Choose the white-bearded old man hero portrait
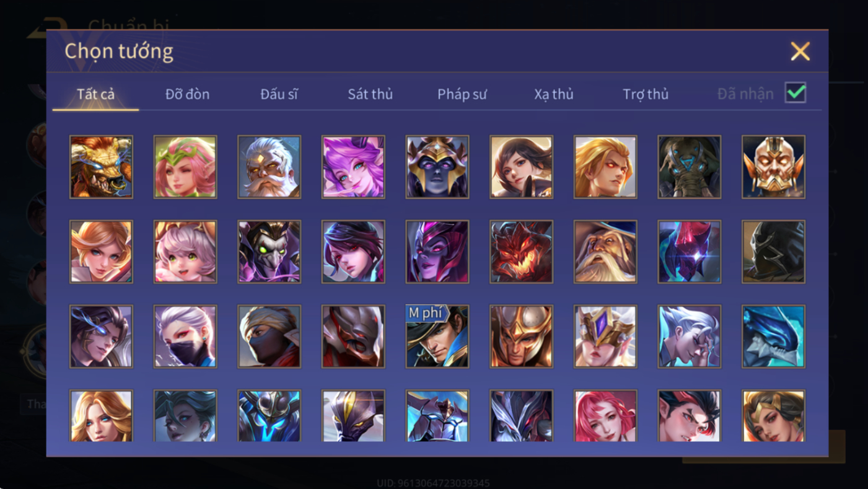The width and height of the screenshot is (868, 489). click(x=270, y=167)
